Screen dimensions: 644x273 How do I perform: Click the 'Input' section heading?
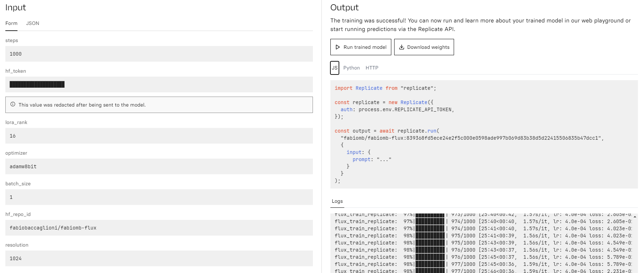coord(16,7)
